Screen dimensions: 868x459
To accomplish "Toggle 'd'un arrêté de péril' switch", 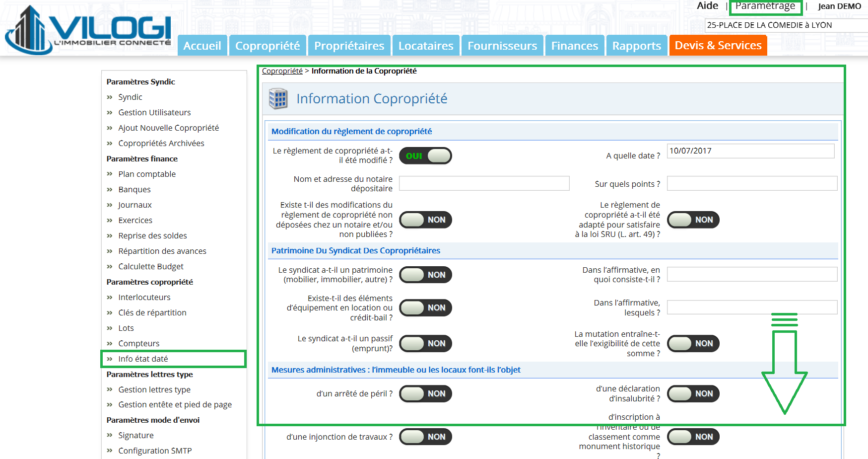I will (x=425, y=393).
